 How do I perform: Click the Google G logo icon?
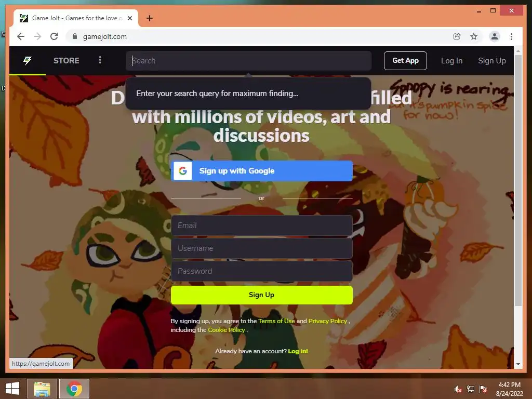click(x=183, y=170)
